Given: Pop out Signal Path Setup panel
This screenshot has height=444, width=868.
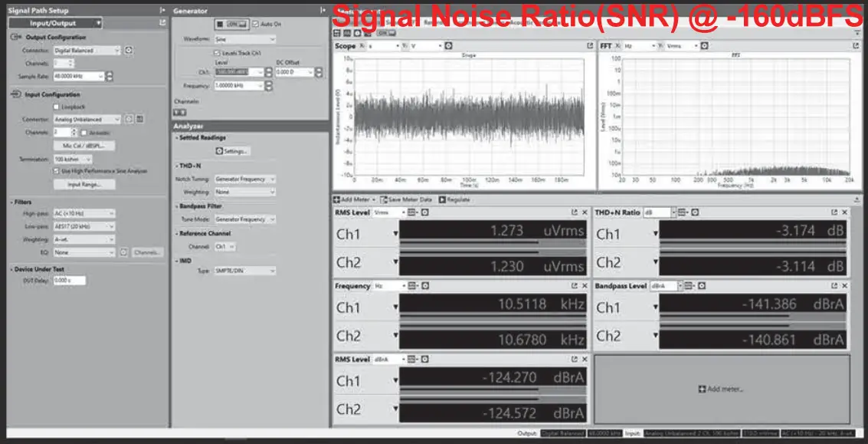Looking at the screenshot, I should (x=162, y=23).
